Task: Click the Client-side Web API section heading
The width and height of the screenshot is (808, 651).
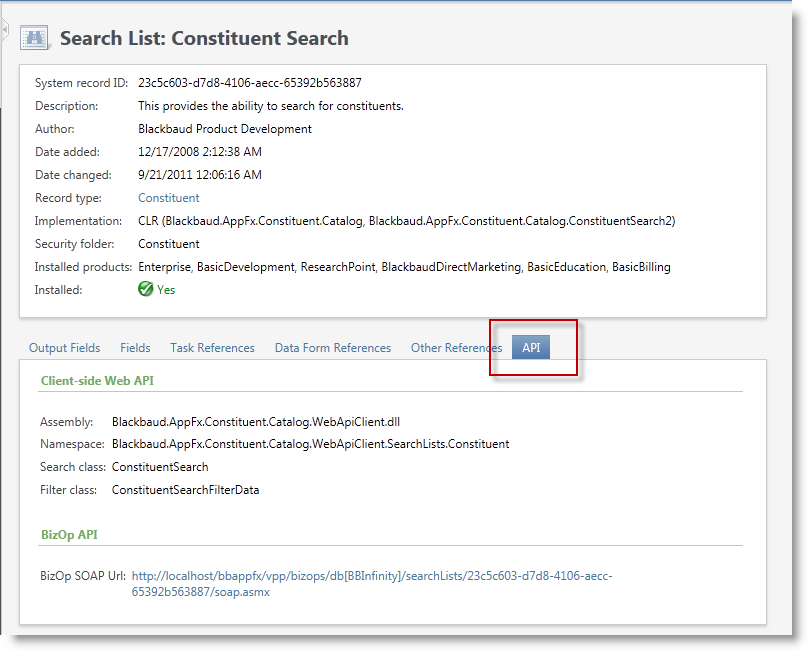Action: [96, 381]
